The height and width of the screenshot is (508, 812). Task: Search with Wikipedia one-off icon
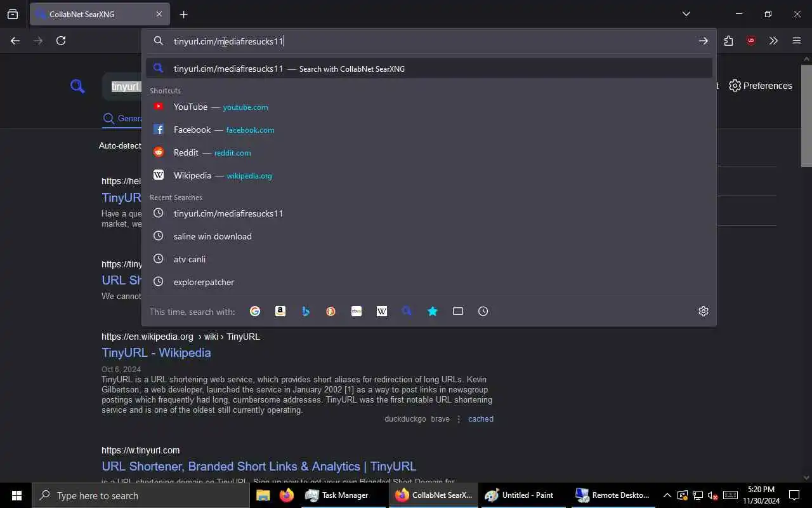(x=382, y=311)
